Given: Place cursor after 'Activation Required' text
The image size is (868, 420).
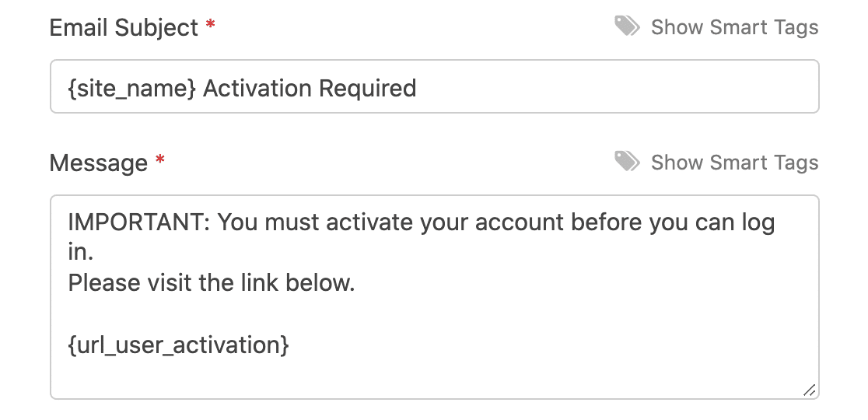Looking at the screenshot, I should [x=418, y=89].
